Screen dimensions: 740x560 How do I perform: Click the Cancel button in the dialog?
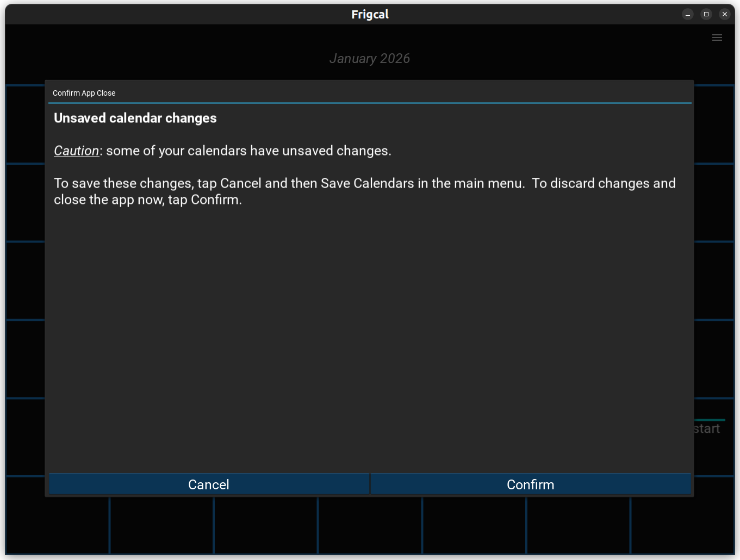(209, 484)
